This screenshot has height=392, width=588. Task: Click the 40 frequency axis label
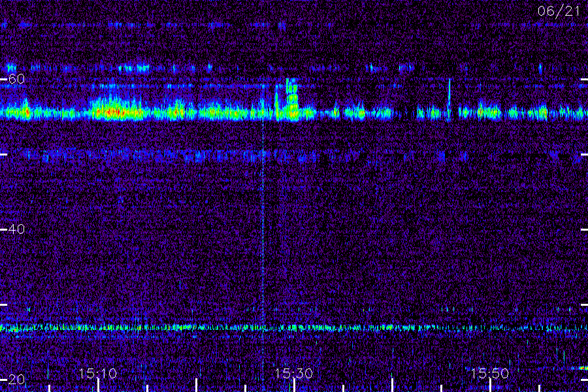(16, 229)
